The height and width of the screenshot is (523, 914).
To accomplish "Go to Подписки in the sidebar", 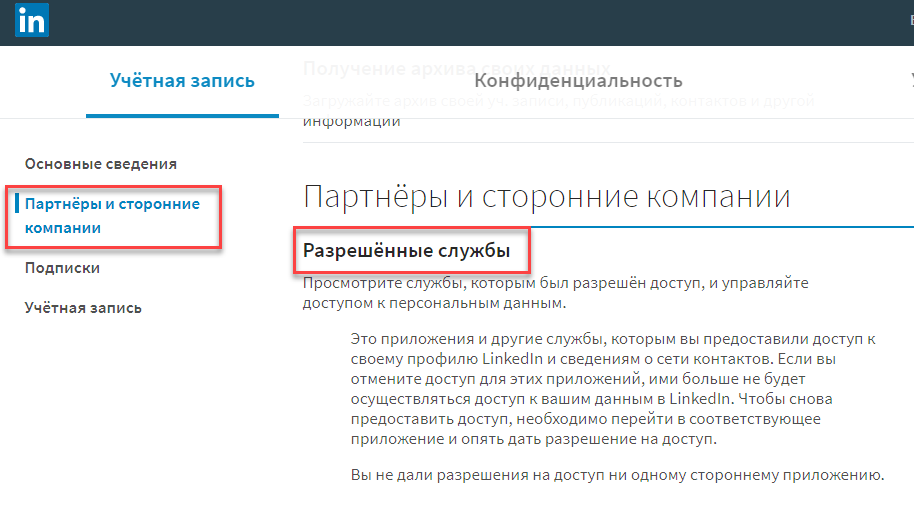I will 62,268.
